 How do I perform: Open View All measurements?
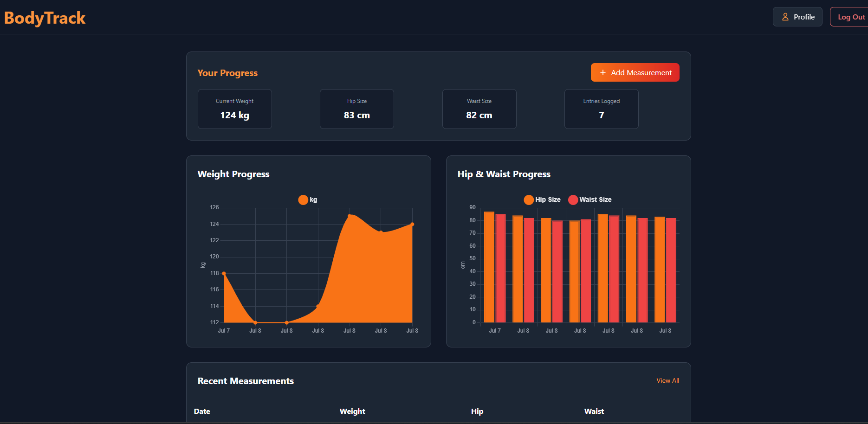tap(667, 380)
